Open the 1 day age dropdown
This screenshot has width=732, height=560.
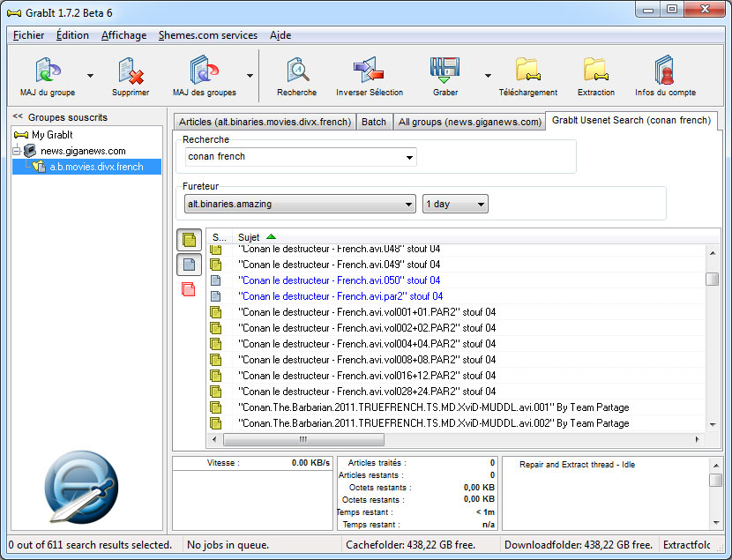coord(481,205)
